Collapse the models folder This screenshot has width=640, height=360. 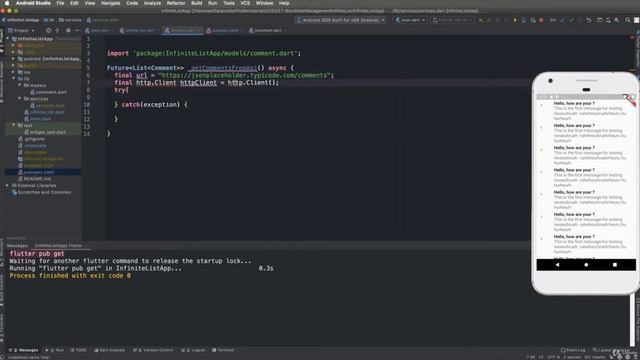click(19, 85)
